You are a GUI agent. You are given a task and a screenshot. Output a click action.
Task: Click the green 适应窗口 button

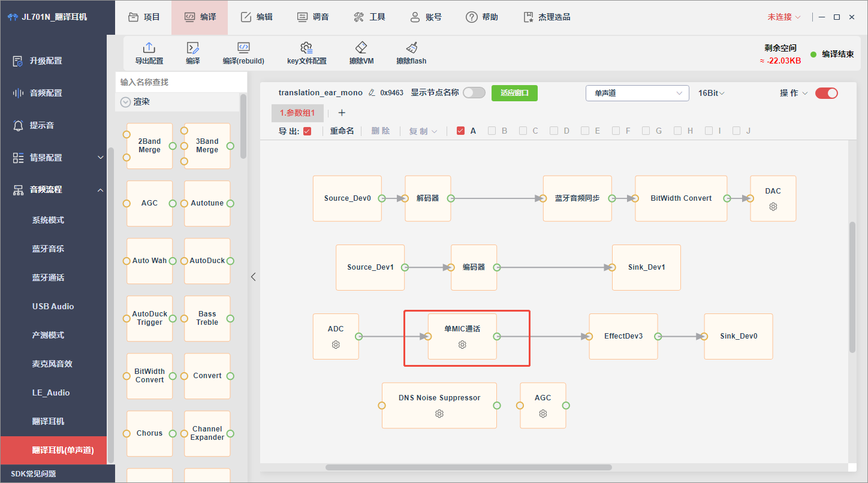514,93
